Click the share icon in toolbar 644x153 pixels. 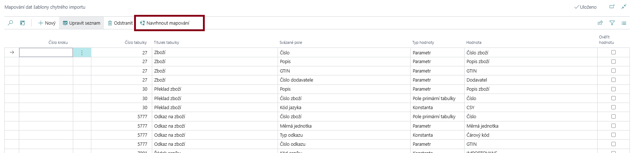click(600, 23)
